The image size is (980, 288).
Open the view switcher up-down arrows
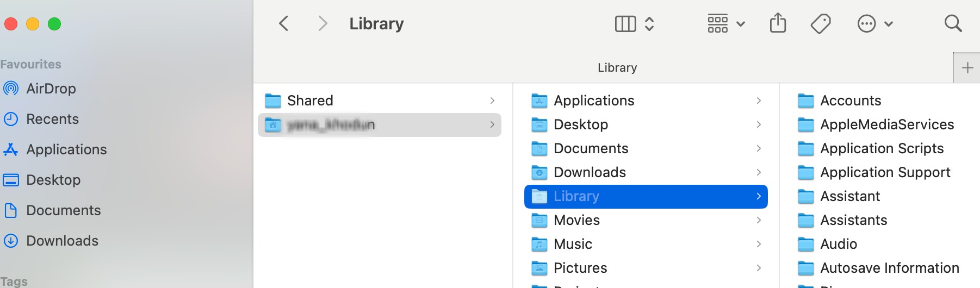[x=649, y=24]
